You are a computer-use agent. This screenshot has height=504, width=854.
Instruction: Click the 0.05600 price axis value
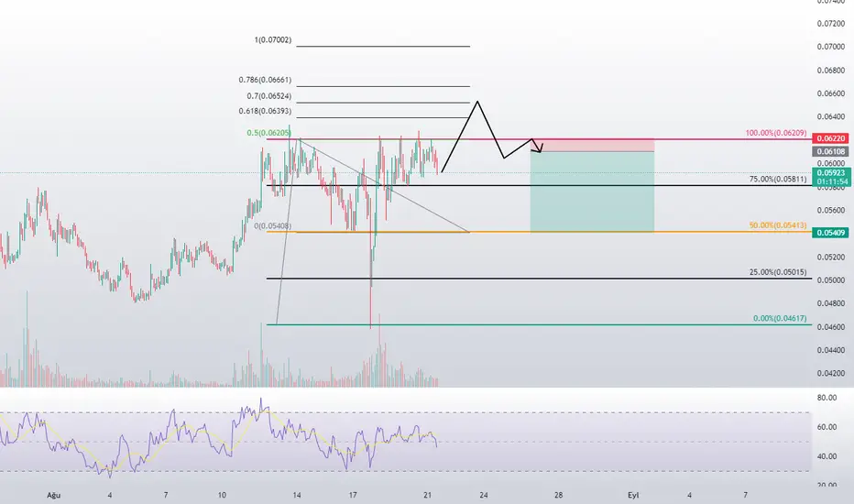[x=830, y=211]
